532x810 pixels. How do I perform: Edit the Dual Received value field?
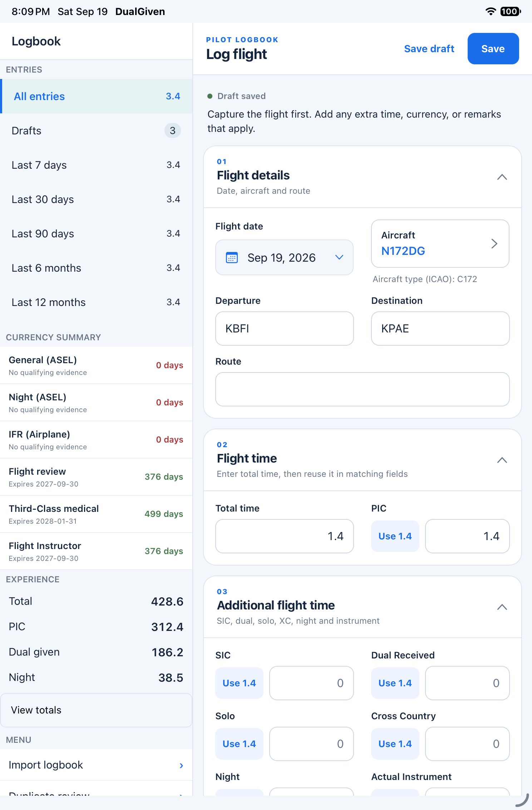[467, 683]
